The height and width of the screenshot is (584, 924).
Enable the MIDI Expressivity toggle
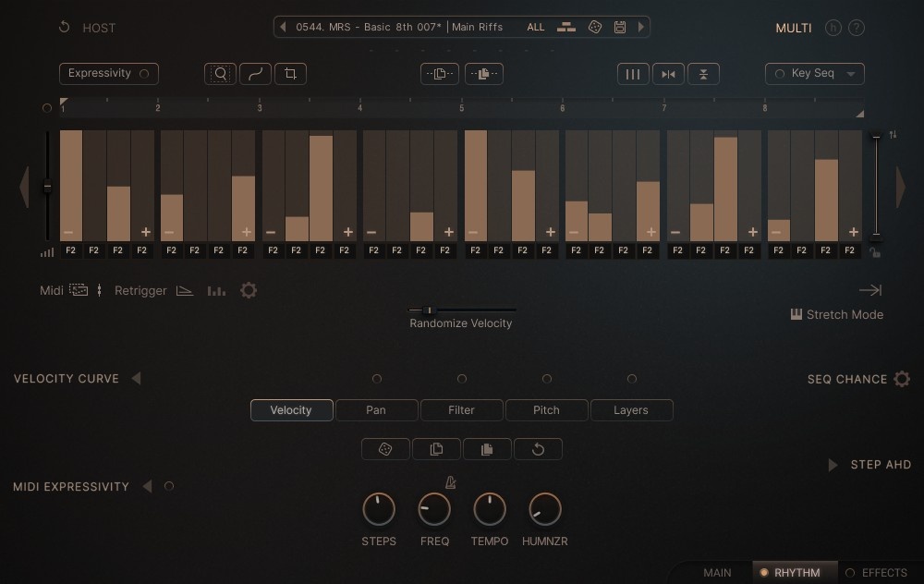pyautogui.click(x=170, y=486)
